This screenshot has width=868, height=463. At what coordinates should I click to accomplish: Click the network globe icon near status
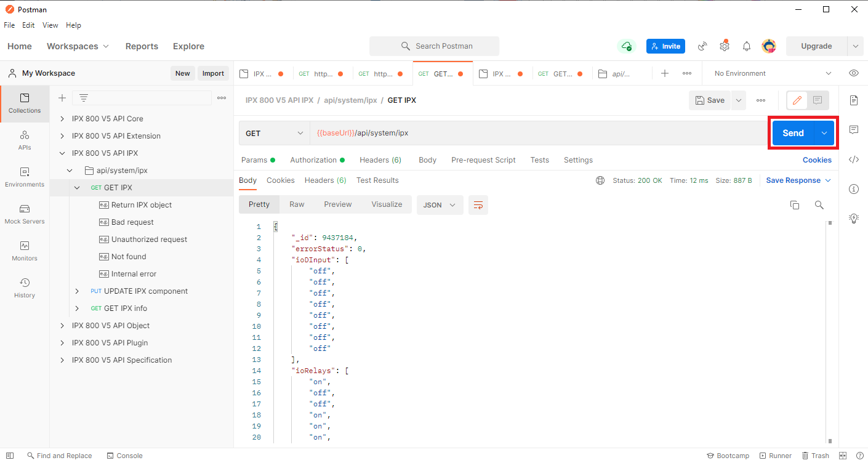pos(600,180)
